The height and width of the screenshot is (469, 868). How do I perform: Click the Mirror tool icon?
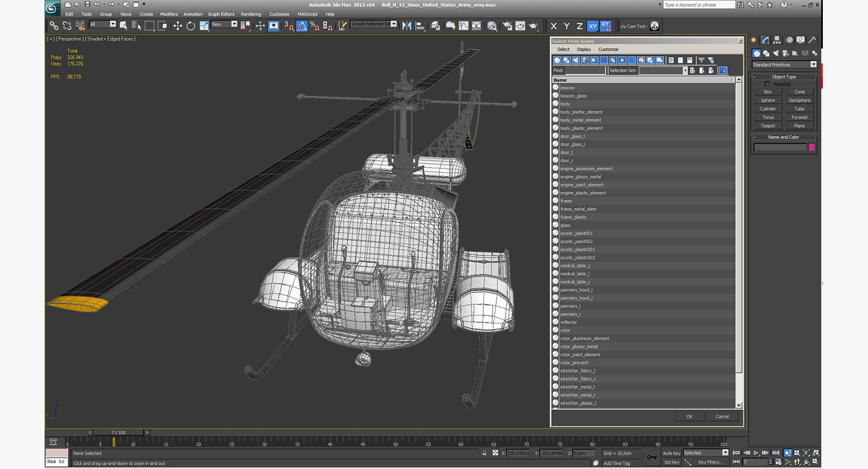(406, 26)
